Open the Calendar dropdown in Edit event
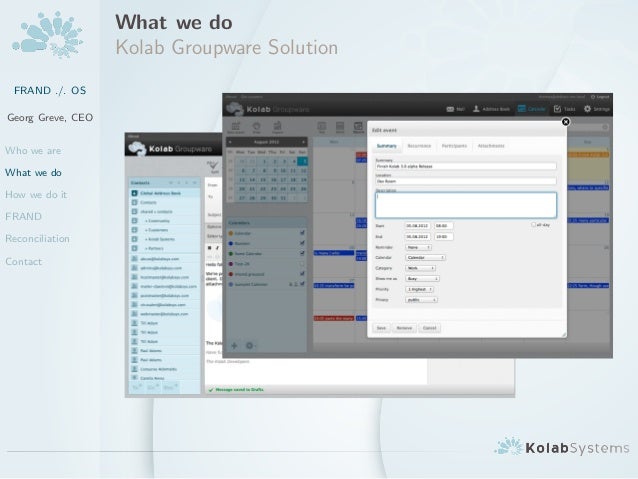This screenshot has width=638, height=479. click(x=425, y=258)
